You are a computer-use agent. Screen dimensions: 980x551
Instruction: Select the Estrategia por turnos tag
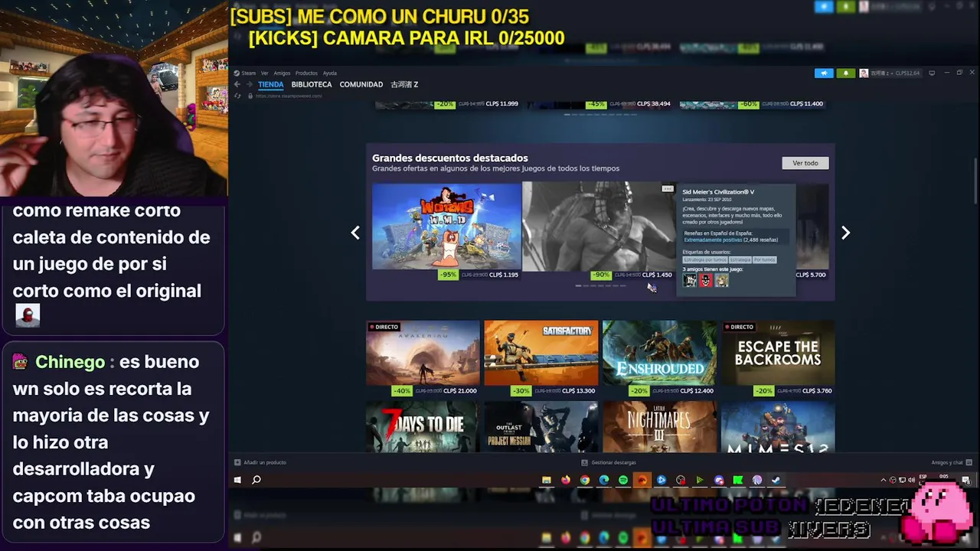click(704, 259)
